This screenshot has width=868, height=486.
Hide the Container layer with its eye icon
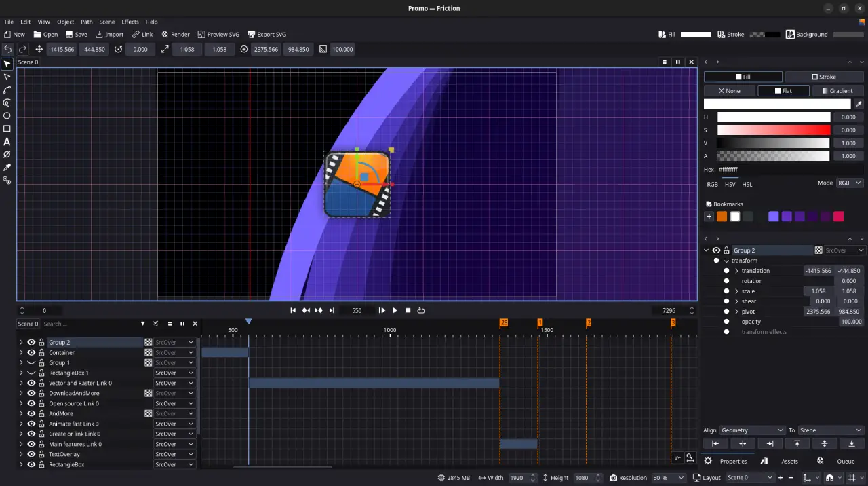click(x=31, y=352)
